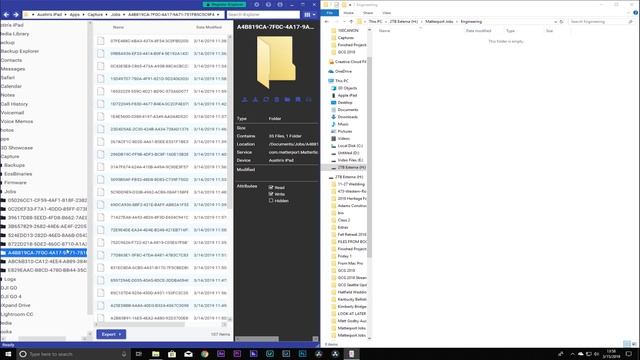Click the Jobs breadcrumb segment
The height and width of the screenshot is (360, 640).
(x=116, y=15)
